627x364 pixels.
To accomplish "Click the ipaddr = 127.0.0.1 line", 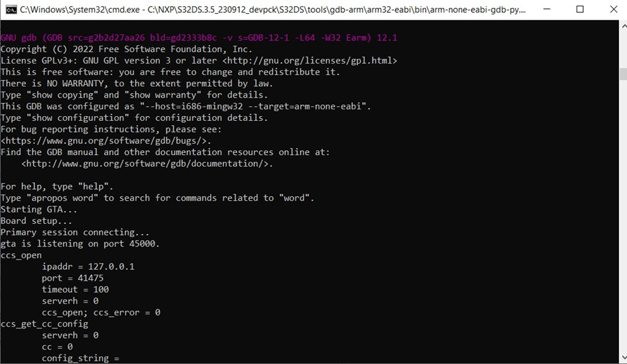I will click(88, 266).
